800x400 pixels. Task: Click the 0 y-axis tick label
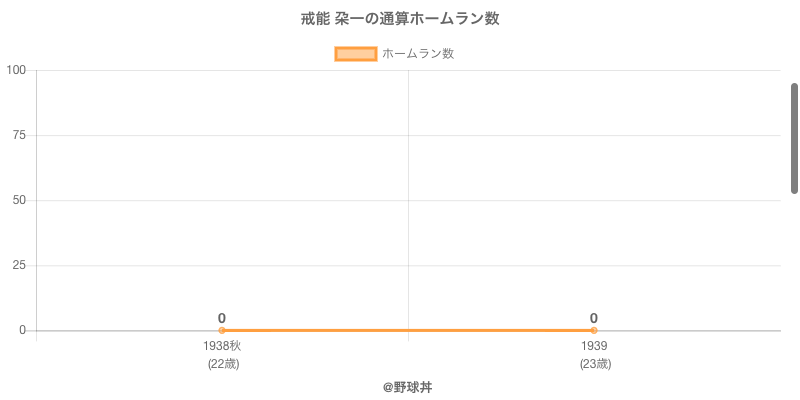tap(23, 330)
